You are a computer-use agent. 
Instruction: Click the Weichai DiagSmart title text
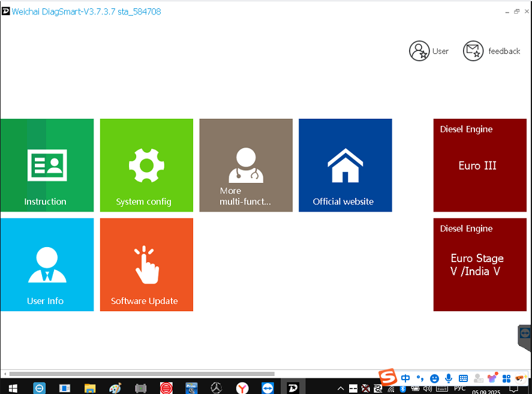[x=86, y=11]
